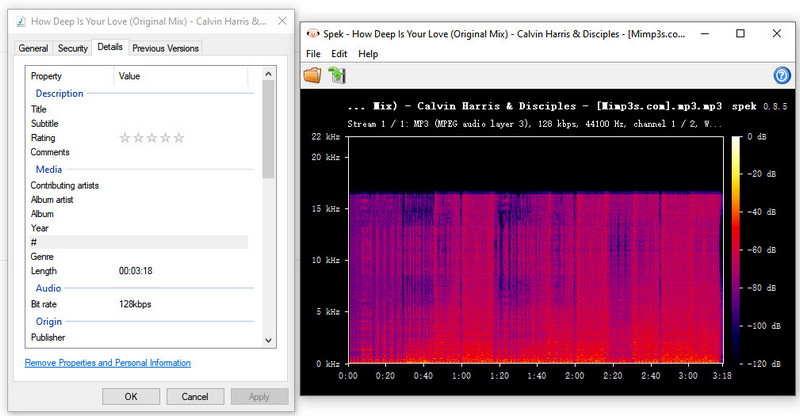Viewport: 800px width, 416px height.
Task: Maximize the Spek window
Action: click(x=740, y=34)
